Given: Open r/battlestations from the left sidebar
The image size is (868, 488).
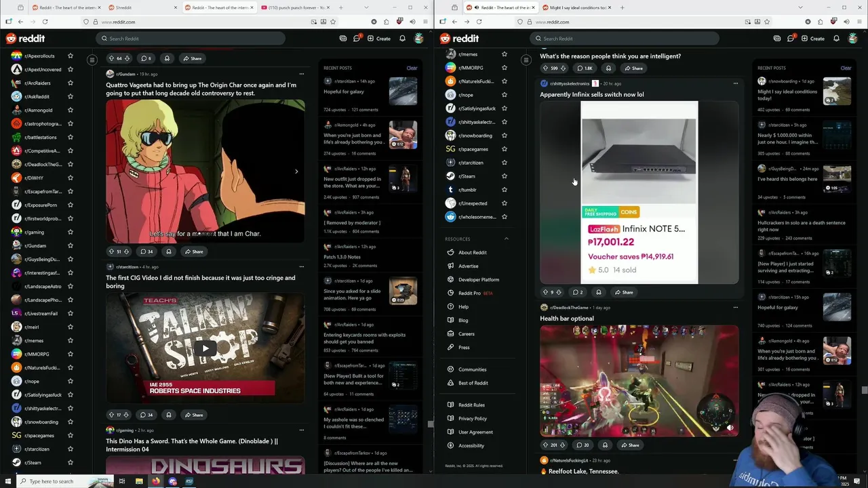Looking at the screenshot, I should coord(41,137).
